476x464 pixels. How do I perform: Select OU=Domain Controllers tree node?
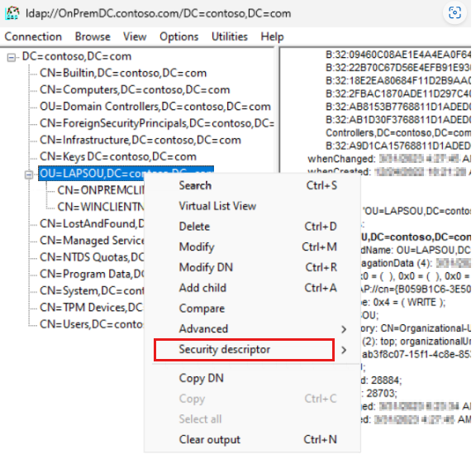pyautogui.click(x=155, y=107)
